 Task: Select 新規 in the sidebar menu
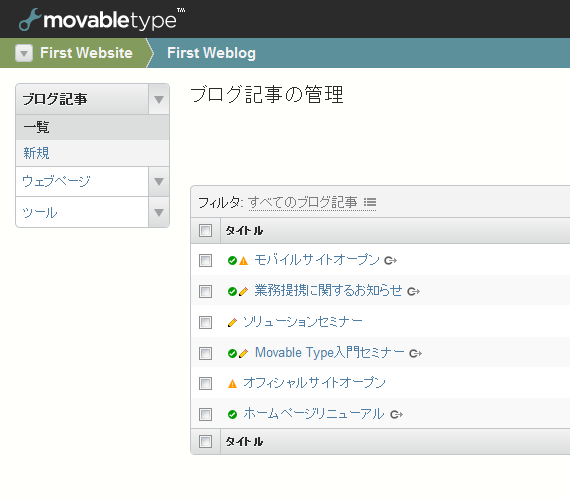tap(36, 153)
